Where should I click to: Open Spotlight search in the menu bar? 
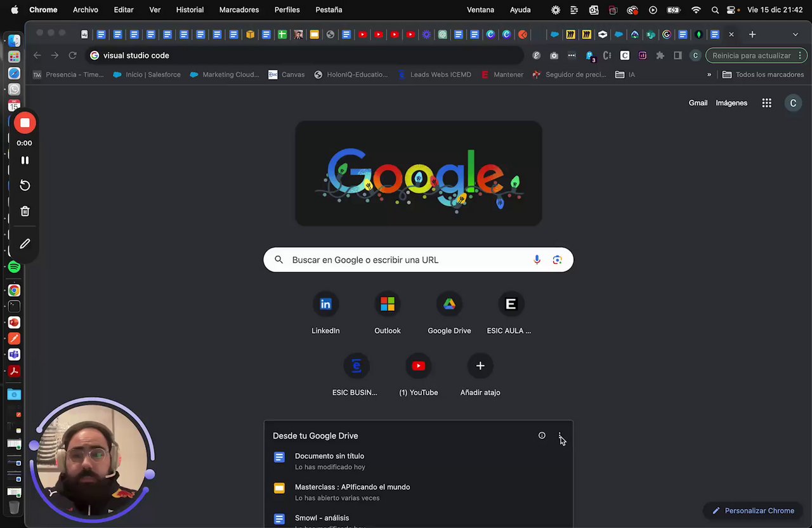click(715, 10)
